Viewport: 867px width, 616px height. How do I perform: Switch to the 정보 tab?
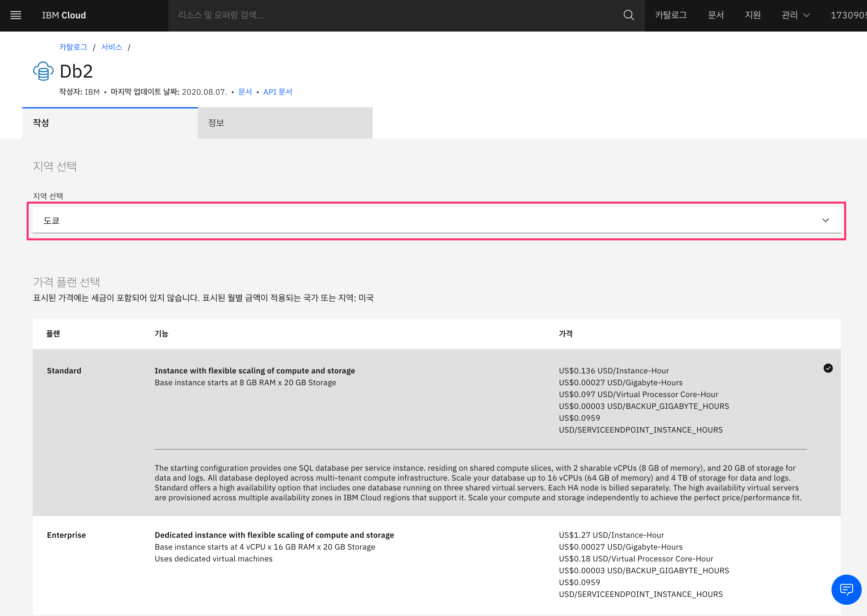pyautogui.click(x=285, y=123)
